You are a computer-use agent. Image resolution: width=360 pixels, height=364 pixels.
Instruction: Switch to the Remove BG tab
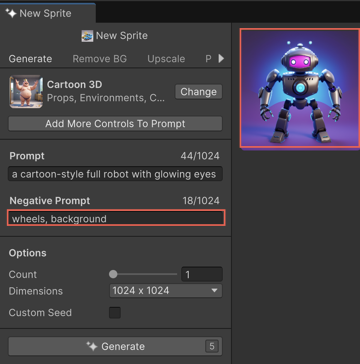pyautogui.click(x=100, y=59)
